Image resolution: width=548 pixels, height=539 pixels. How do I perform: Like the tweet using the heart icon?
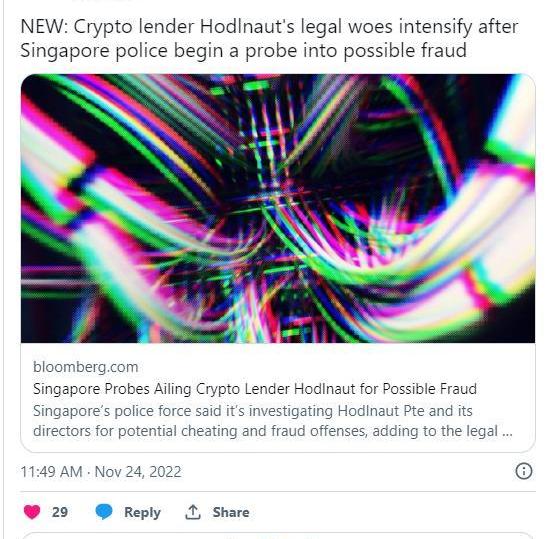(x=32, y=512)
